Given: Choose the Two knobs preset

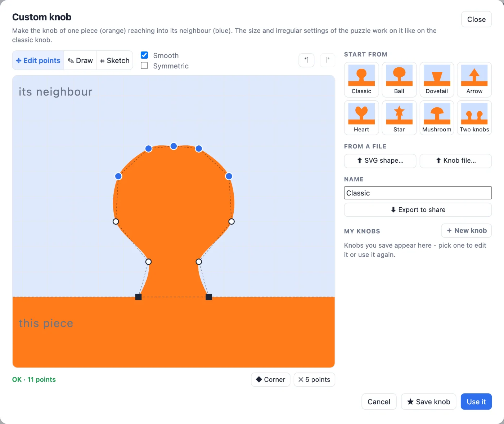Looking at the screenshot, I should click(x=474, y=118).
